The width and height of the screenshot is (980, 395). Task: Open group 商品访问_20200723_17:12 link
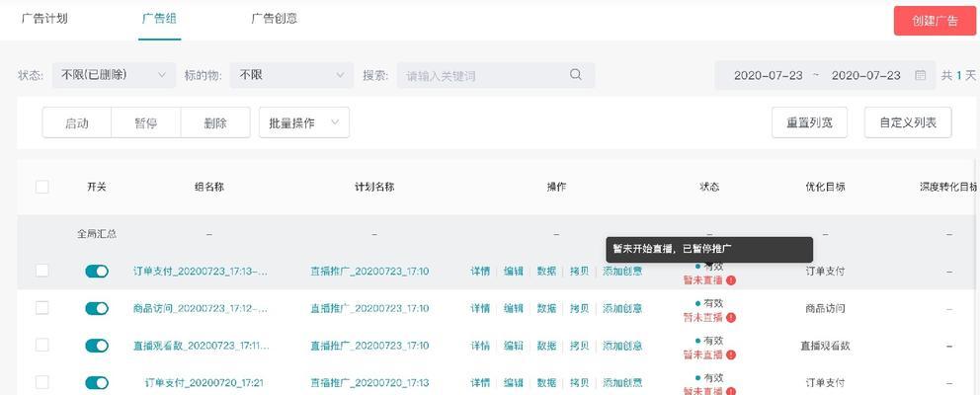[x=201, y=308]
